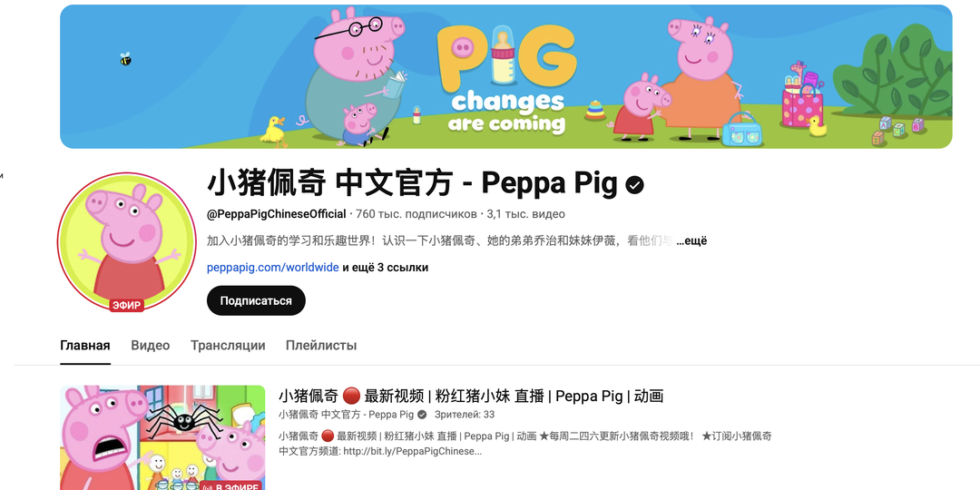Viewport: 980px width, 490px height.
Task: Expand channel description with ...ещё
Action: pyautogui.click(x=691, y=241)
